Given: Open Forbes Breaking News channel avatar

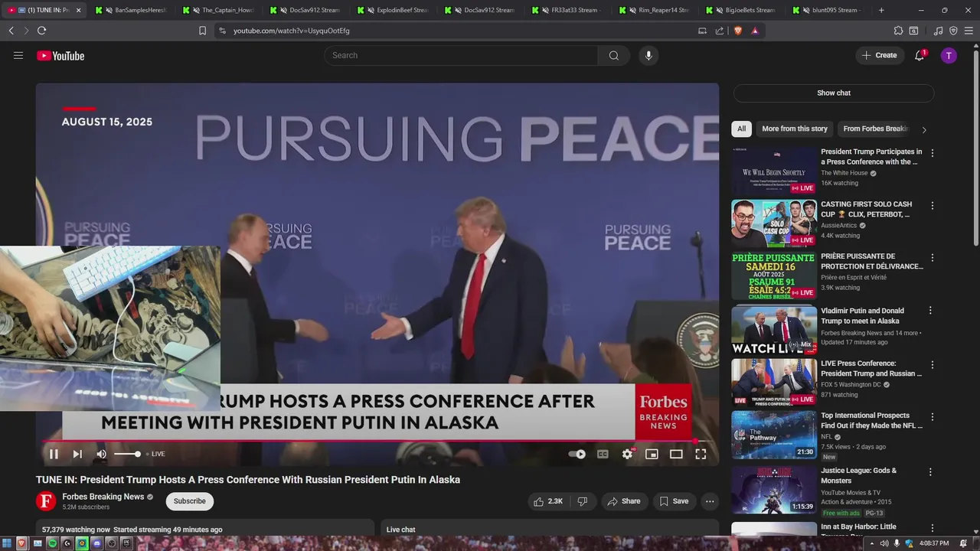Looking at the screenshot, I should [46, 501].
